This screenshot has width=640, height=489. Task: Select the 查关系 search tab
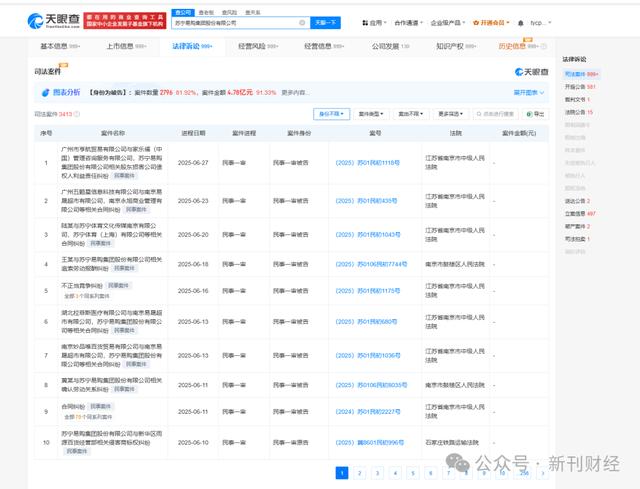tap(253, 13)
